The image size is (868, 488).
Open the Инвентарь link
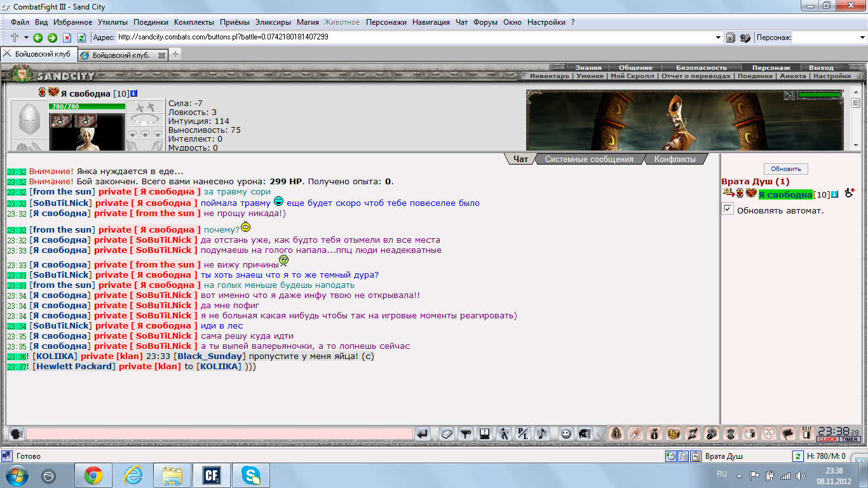click(x=550, y=76)
